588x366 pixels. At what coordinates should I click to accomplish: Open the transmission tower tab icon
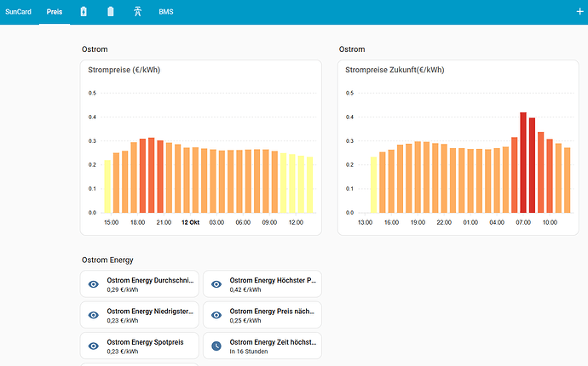coord(138,12)
